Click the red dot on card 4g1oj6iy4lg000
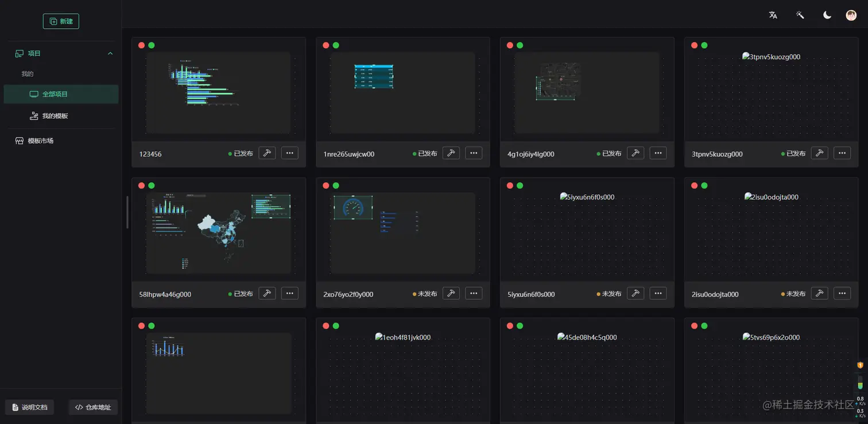The image size is (868, 424). click(510, 45)
